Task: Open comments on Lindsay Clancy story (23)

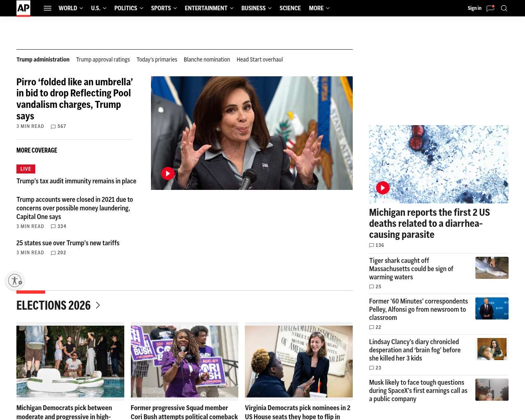Action: pos(375,368)
